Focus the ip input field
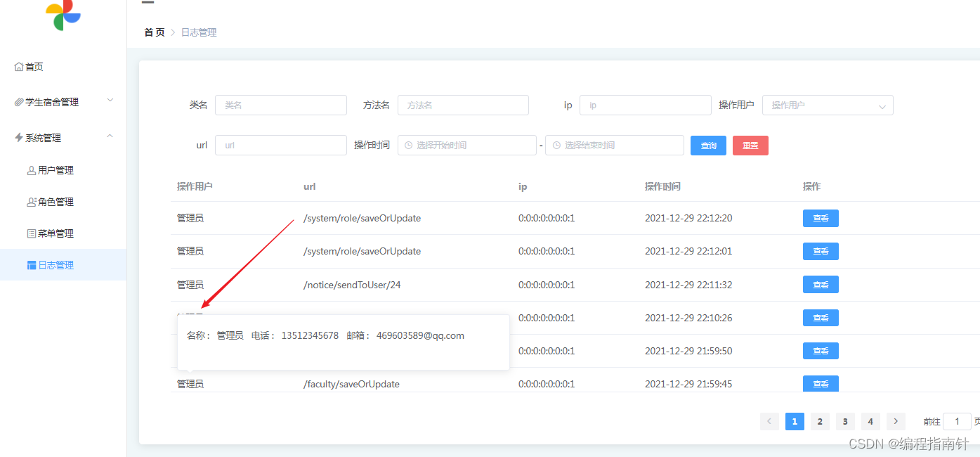Viewport: 980px width, 457px height. 646,105
